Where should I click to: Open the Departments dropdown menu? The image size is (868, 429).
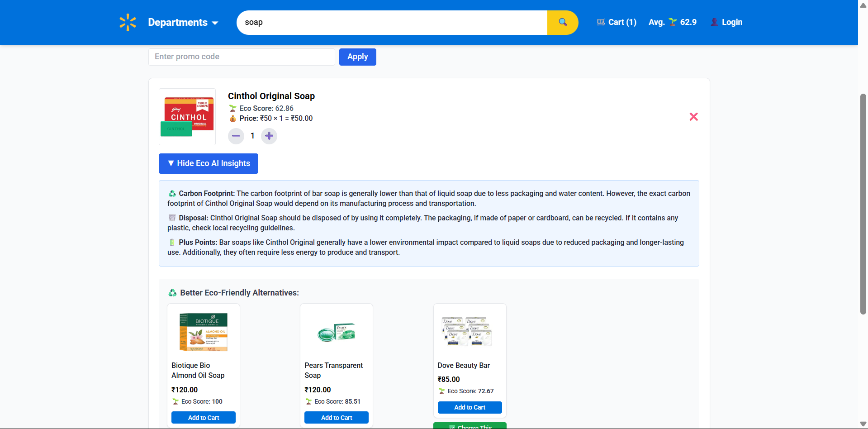point(183,22)
